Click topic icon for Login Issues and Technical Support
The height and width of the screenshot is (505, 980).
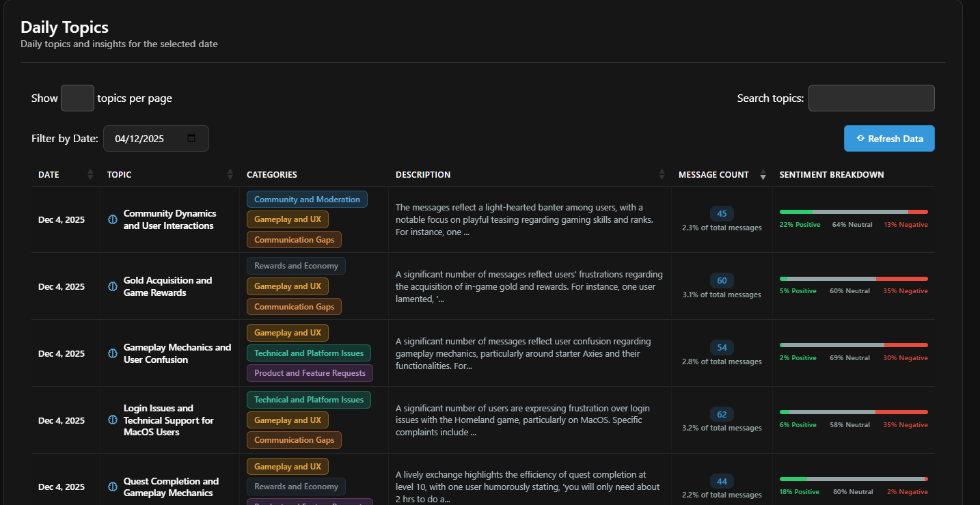[112, 420]
